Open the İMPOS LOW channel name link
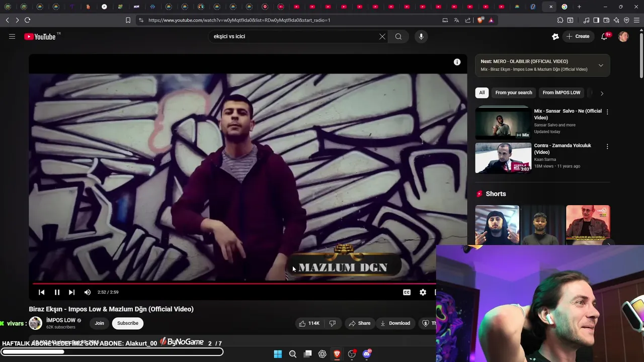 [61, 320]
